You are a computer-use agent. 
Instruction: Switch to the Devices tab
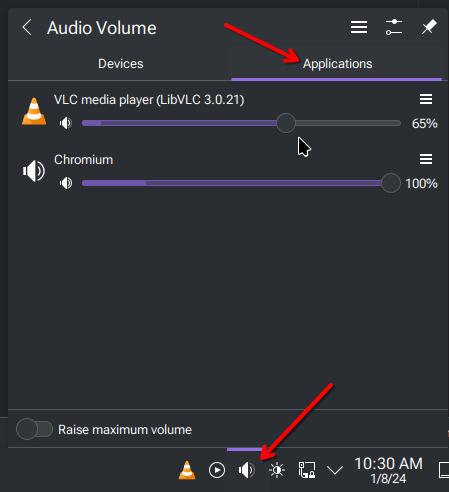click(x=120, y=64)
